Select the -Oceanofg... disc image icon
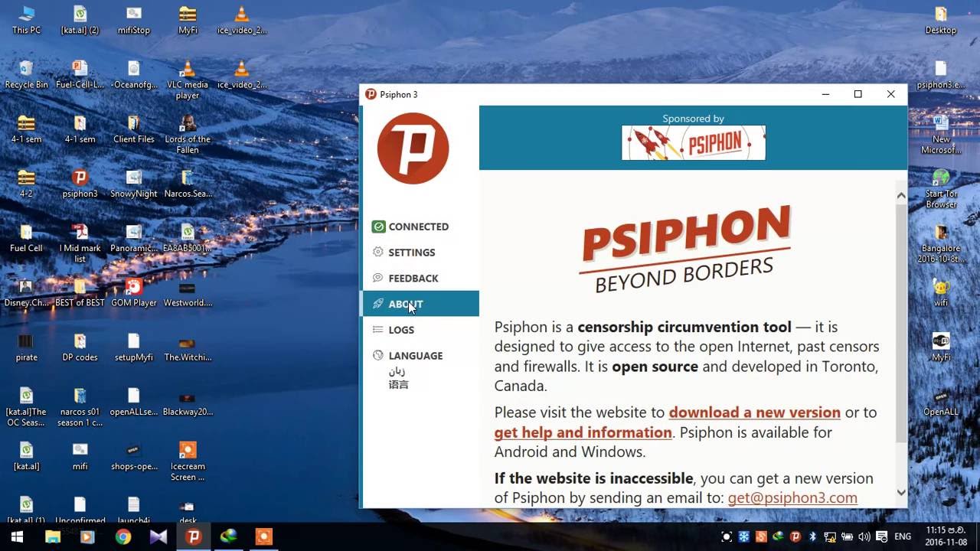 (134, 75)
